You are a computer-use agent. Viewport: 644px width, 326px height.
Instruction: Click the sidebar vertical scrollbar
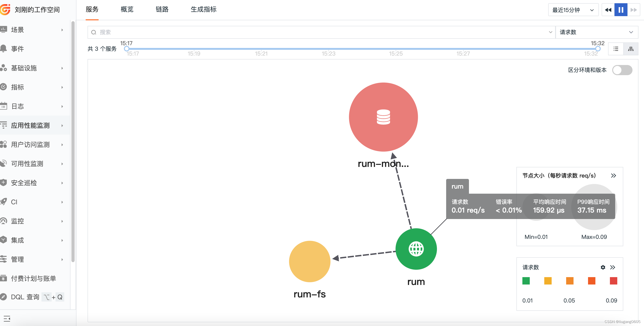coord(73,141)
